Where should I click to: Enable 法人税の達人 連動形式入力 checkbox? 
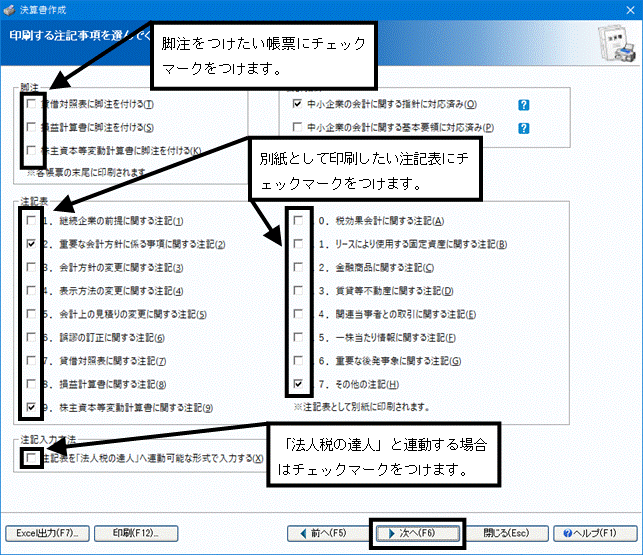point(31,458)
